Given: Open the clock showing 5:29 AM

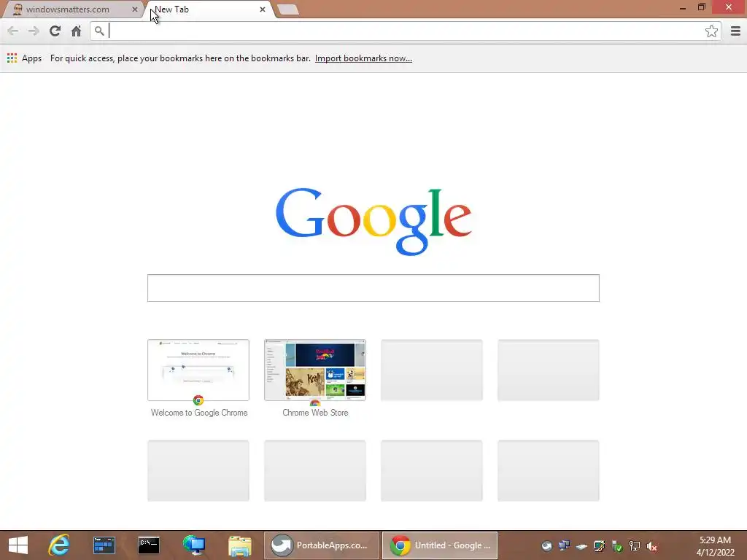Looking at the screenshot, I should (x=715, y=546).
